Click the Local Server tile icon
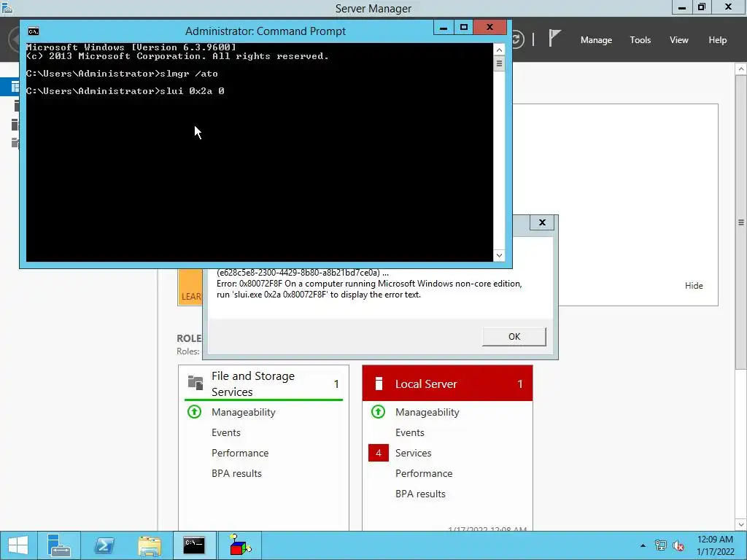Screen dimensions: 747x560 pos(379,384)
